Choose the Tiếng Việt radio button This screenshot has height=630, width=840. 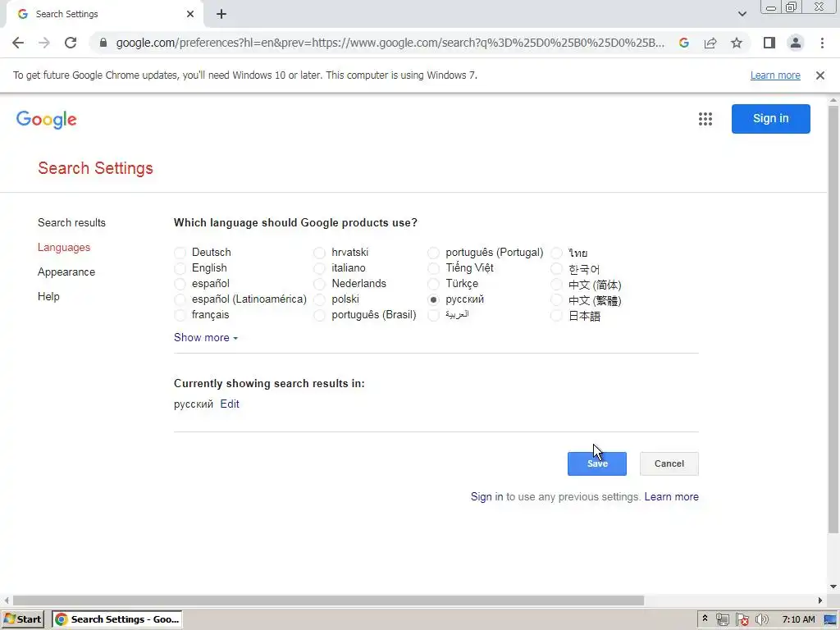click(433, 268)
